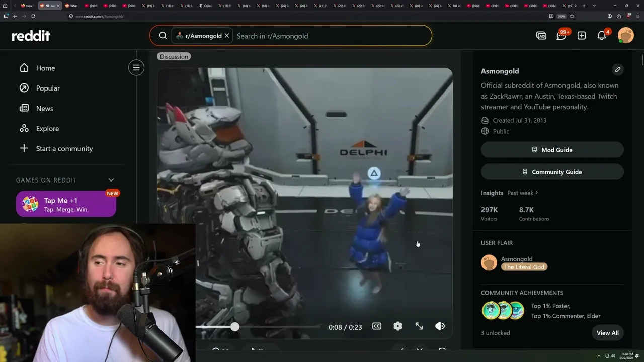Open the Reddit logo home link
The height and width of the screenshot is (362, 644).
tap(31, 36)
